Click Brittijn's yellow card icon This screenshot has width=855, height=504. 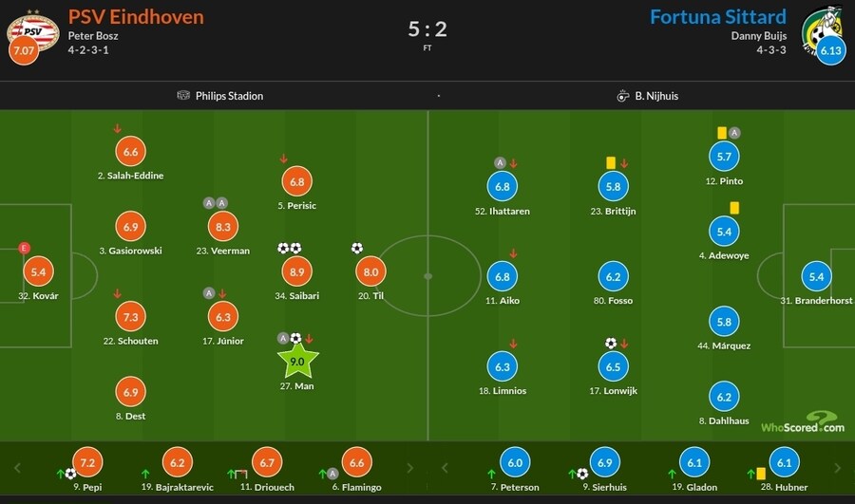(611, 163)
